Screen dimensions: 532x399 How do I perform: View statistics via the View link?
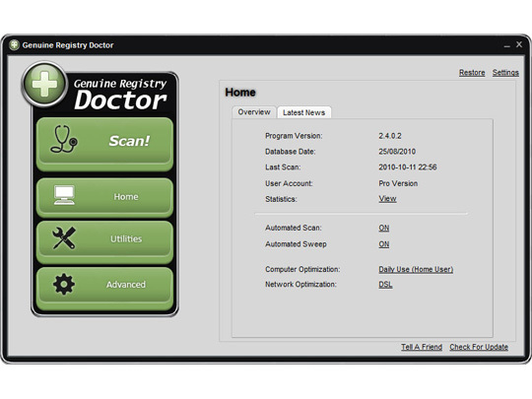point(387,199)
